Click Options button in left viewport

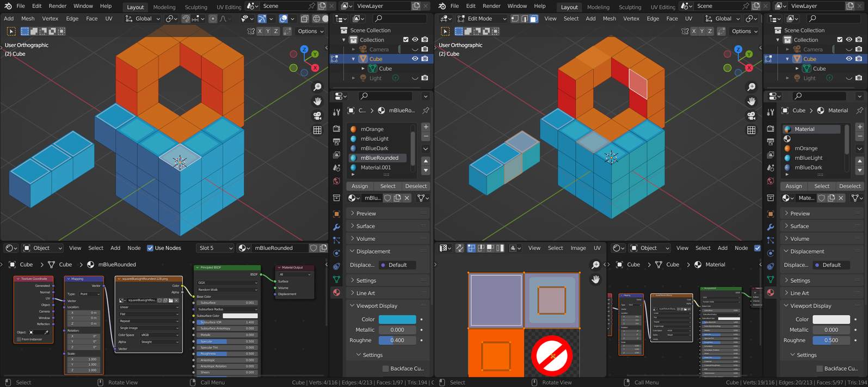[x=310, y=31]
